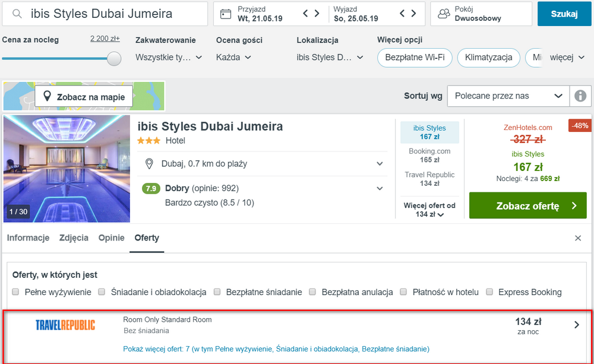Image resolution: width=594 pixels, height=364 pixels.
Task: Click the Wyjazd date field
Action: click(x=356, y=14)
